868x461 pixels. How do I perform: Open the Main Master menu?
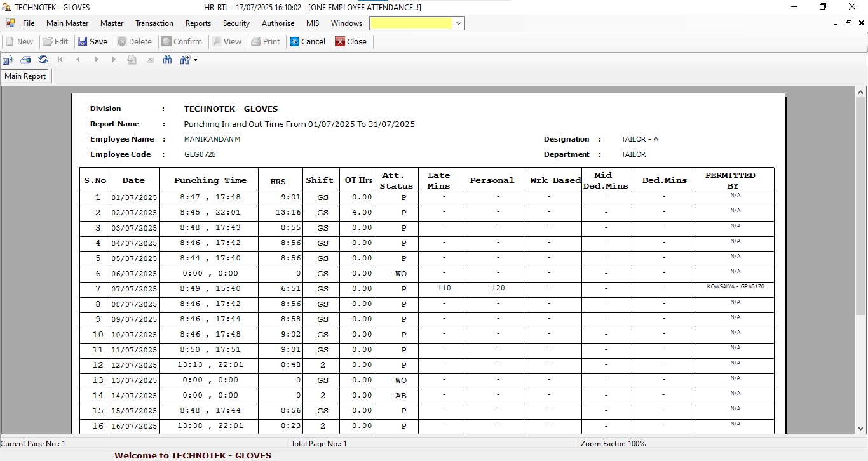pos(67,23)
